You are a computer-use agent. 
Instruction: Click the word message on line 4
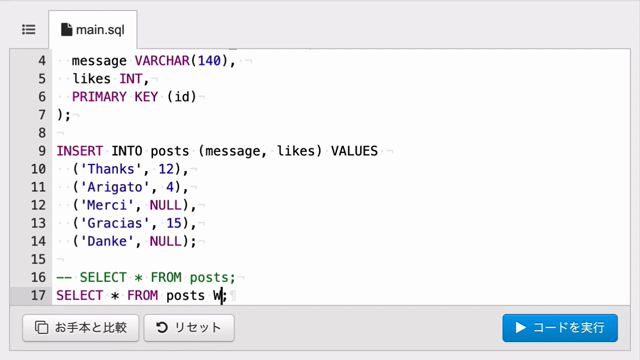click(99, 61)
